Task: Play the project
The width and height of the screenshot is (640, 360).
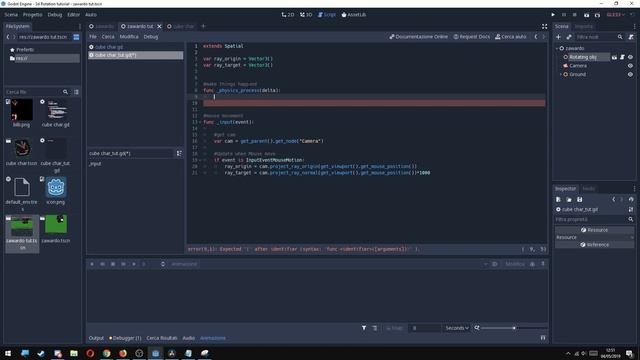Action: 553,15
